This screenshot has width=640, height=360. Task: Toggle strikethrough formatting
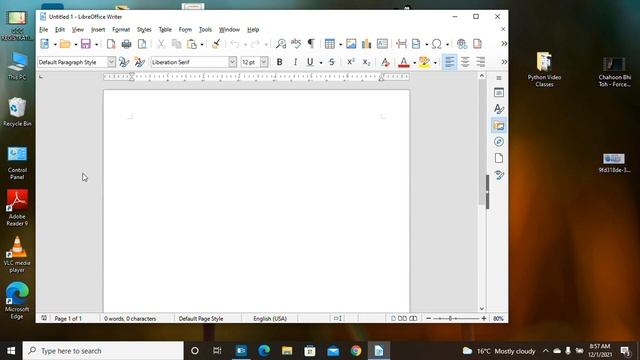(332, 62)
